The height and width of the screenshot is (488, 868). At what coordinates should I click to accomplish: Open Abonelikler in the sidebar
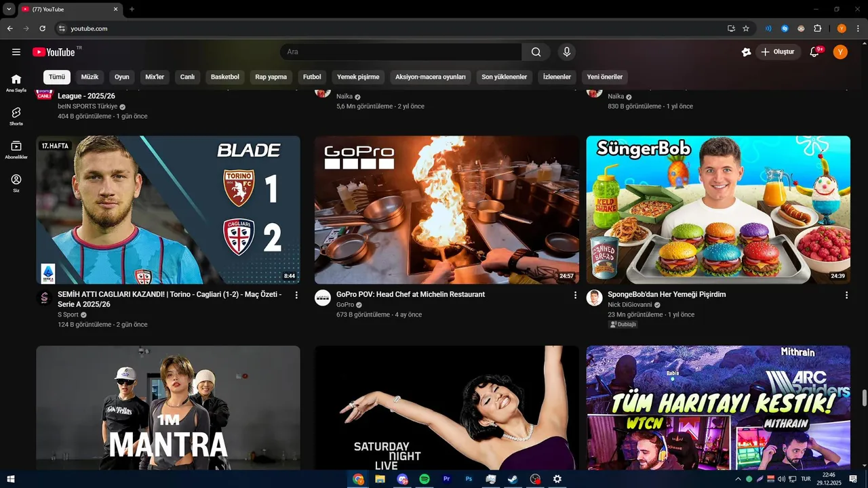16,150
